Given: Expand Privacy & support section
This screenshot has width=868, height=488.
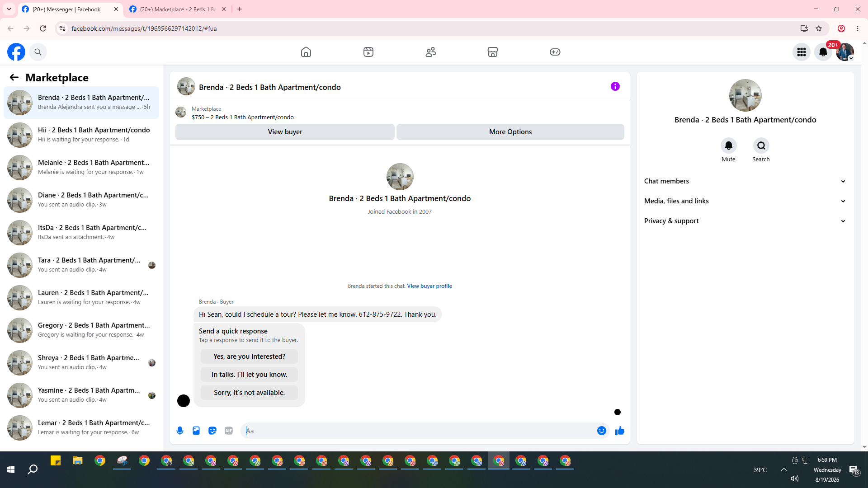Looking at the screenshot, I should point(745,221).
